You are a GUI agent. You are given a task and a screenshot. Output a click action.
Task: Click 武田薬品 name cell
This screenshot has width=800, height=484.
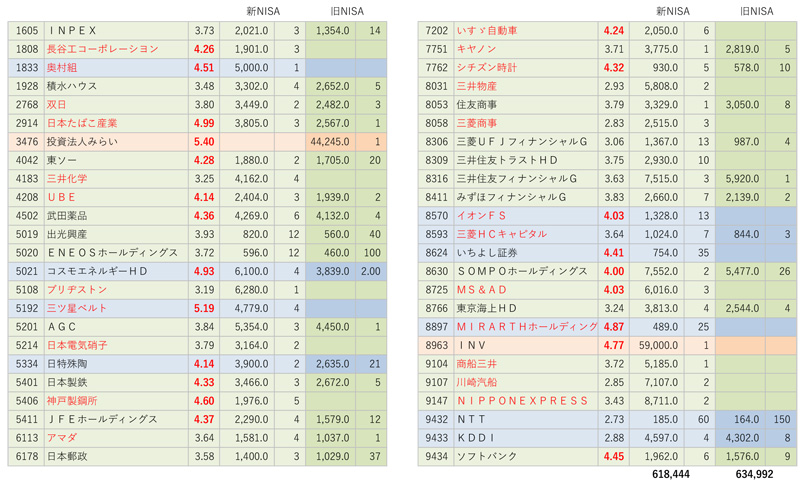[x=116, y=216]
